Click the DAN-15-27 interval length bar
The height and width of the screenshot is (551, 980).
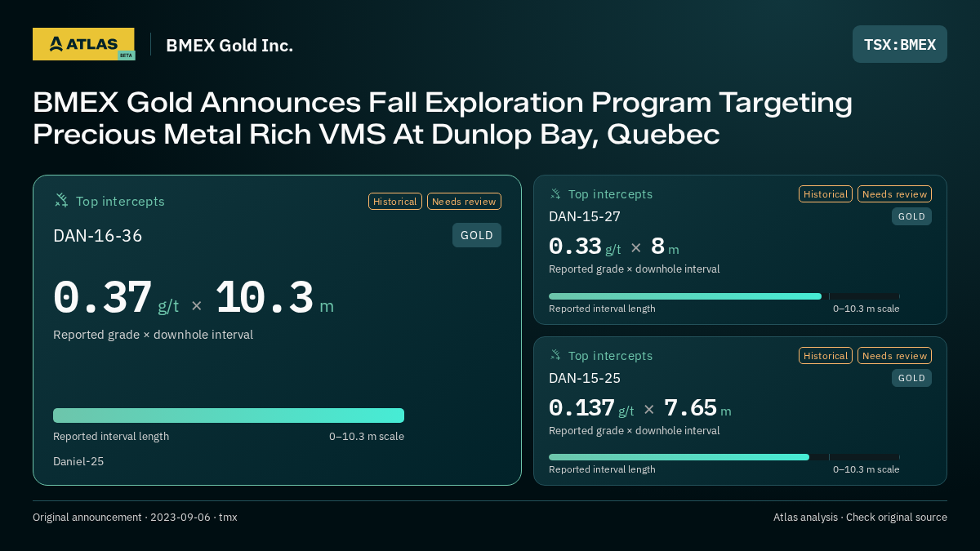click(x=724, y=296)
